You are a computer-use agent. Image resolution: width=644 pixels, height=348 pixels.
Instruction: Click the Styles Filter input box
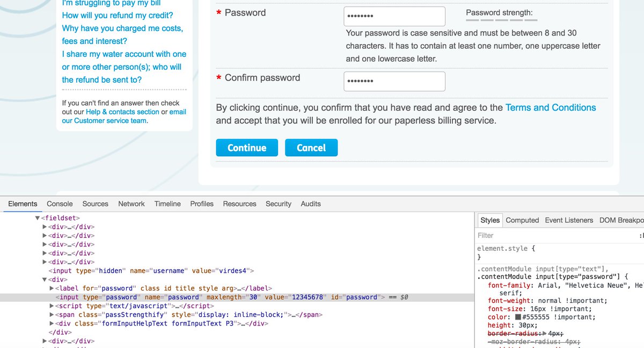(x=555, y=235)
